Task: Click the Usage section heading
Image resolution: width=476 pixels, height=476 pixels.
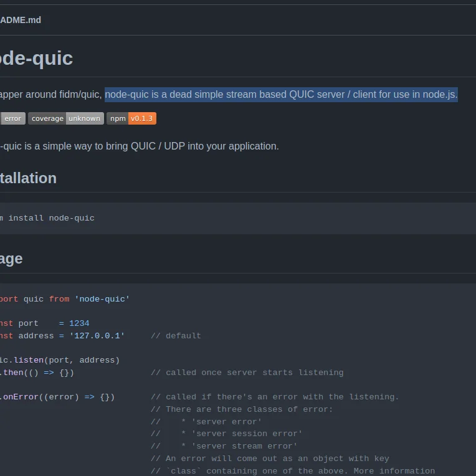Action: pyautogui.click(x=11, y=259)
